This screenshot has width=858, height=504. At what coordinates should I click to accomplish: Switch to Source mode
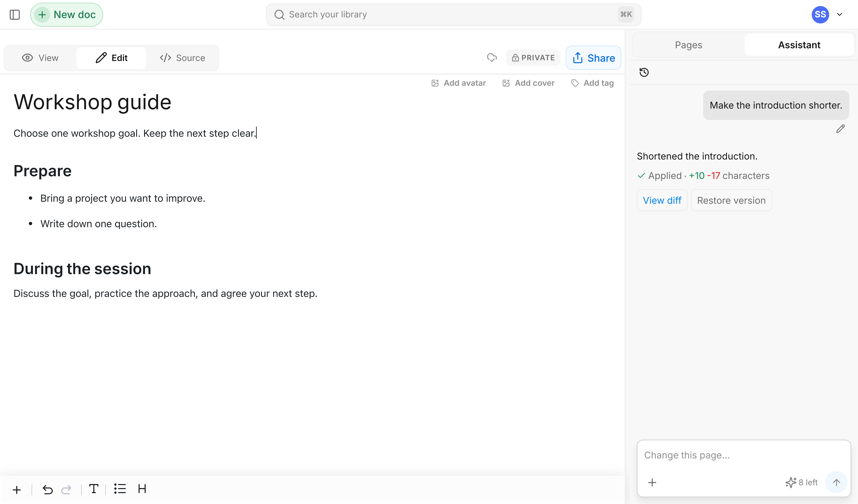[x=182, y=58]
